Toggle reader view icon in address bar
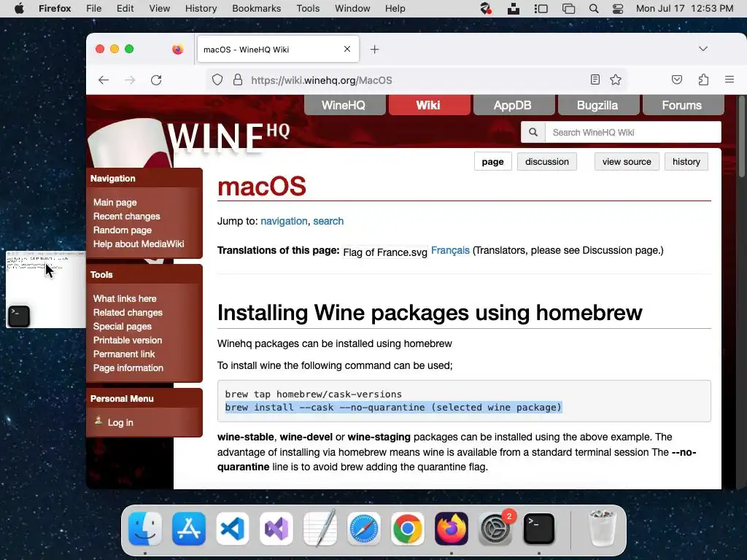 point(595,79)
